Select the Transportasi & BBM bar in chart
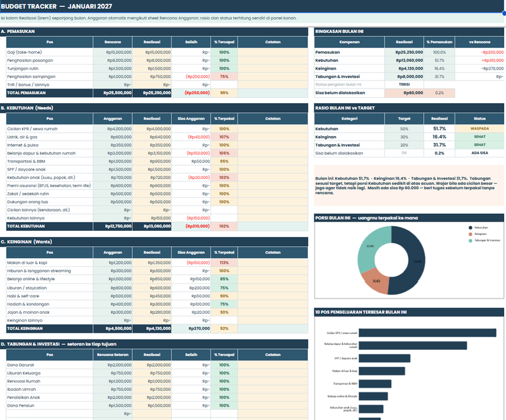The width and height of the screenshot is (506, 420). pos(375,384)
